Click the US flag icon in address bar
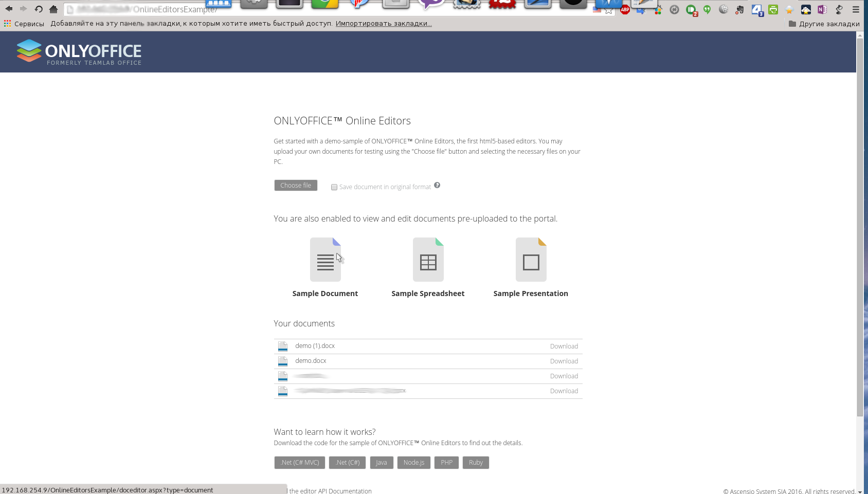Image resolution: width=868 pixels, height=494 pixels. click(596, 10)
